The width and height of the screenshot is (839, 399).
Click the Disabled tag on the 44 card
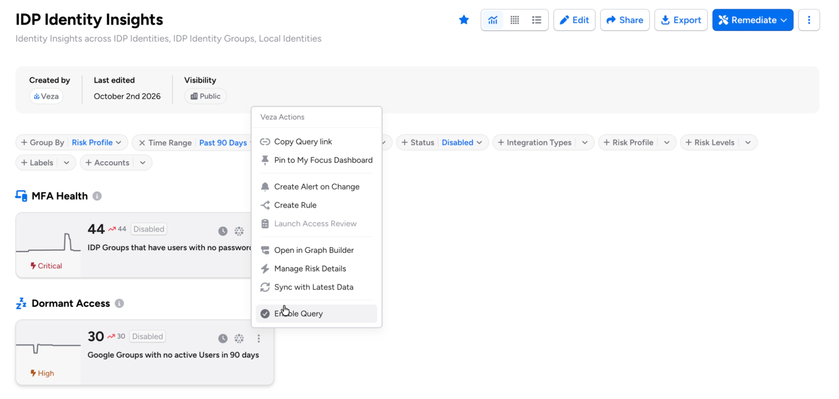coord(149,229)
